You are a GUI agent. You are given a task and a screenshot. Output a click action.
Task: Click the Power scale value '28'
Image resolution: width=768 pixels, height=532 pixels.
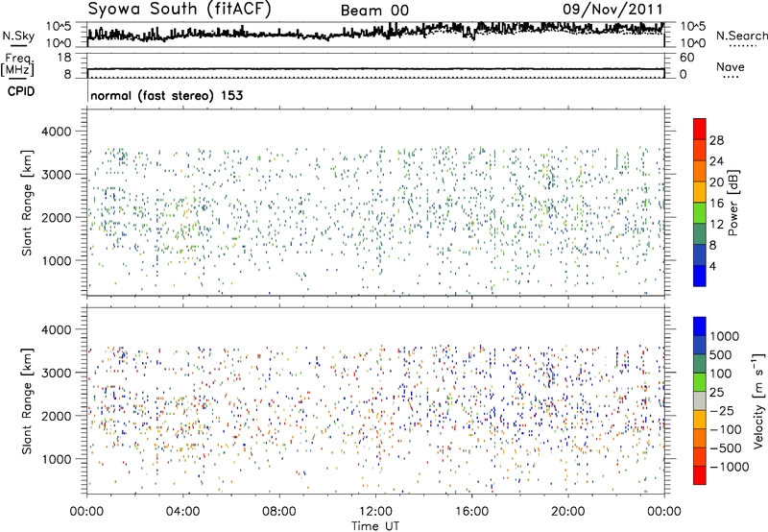click(x=716, y=140)
